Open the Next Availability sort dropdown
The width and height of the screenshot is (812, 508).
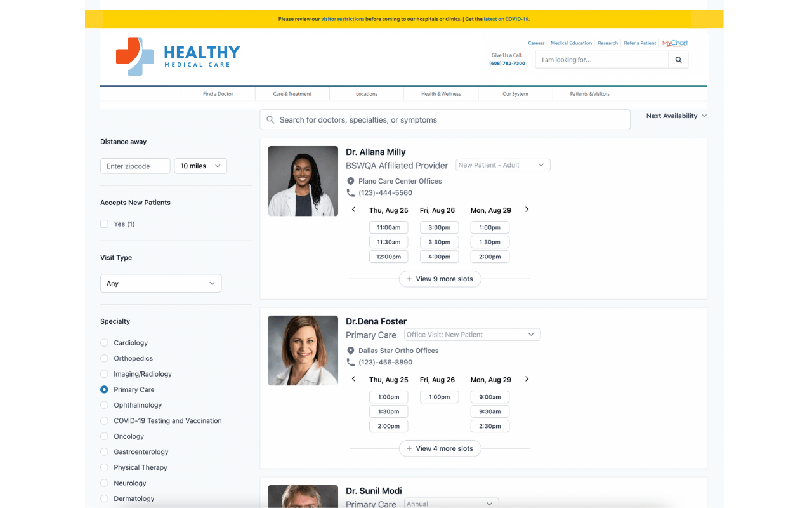pos(676,116)
